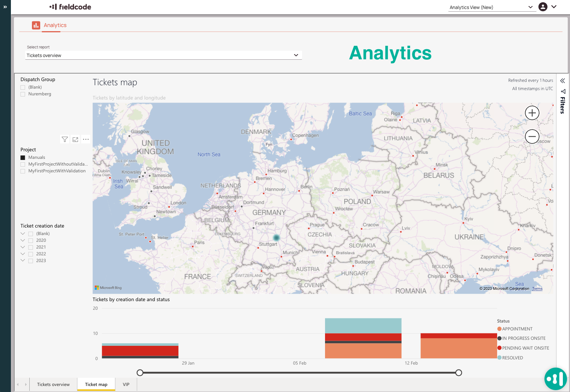Image resolution: width=570 pixels, height=392 pixels.
Task: Zoom in on the tickets map
Action: point(532,113)
